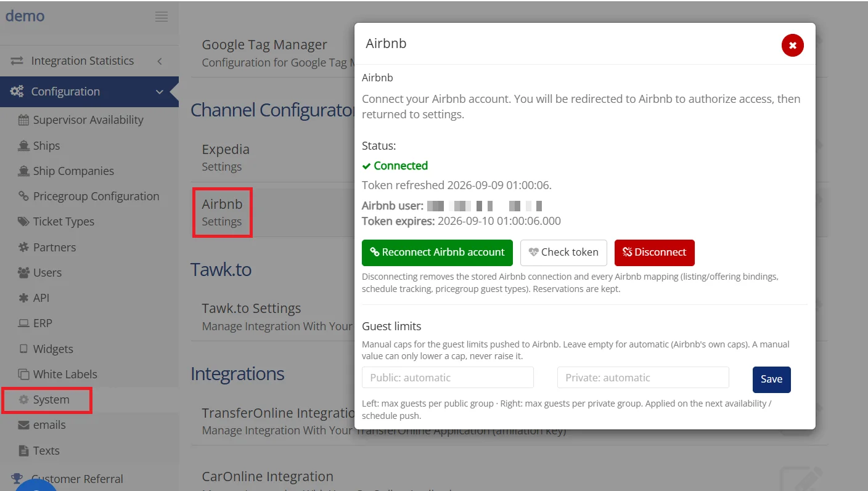Click the Guest limits heading

coord(393,327)
